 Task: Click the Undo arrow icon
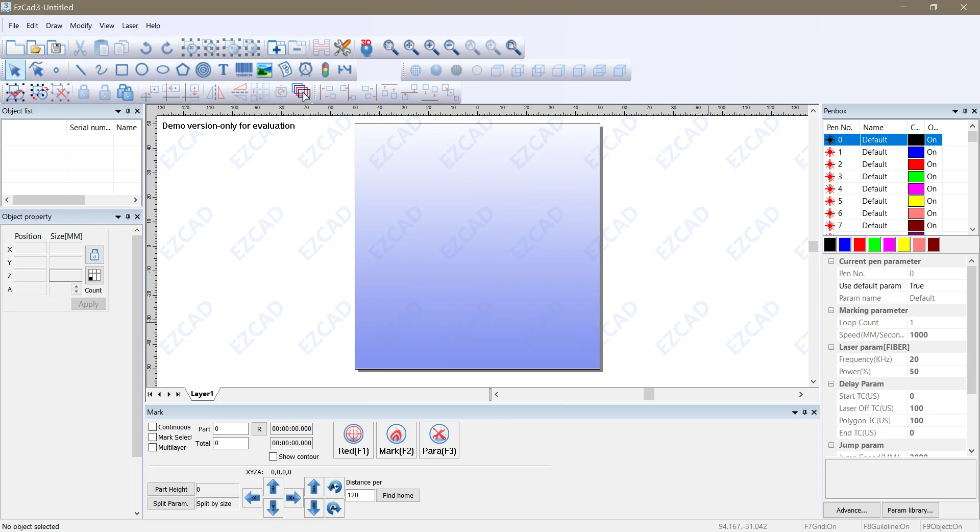click(146, 48)
